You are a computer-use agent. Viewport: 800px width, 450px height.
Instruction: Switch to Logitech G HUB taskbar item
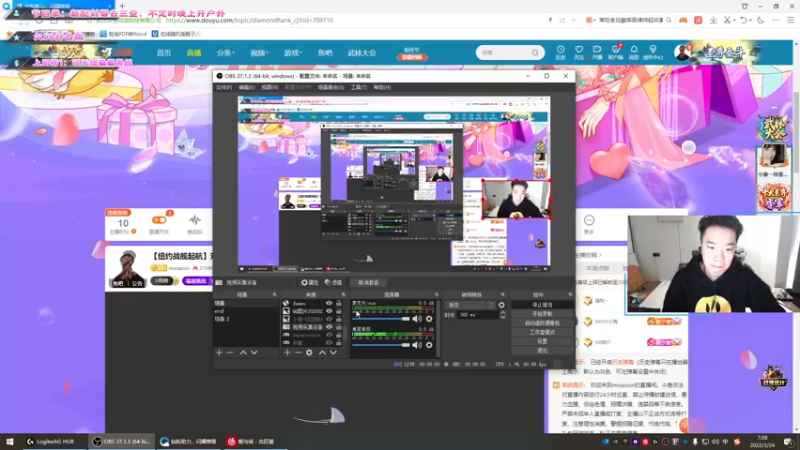[51, 441]
